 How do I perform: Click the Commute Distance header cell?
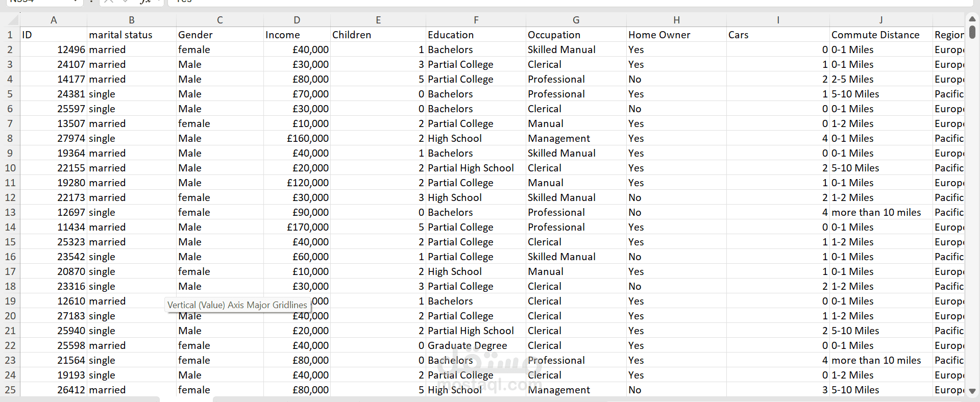[875, 35]
